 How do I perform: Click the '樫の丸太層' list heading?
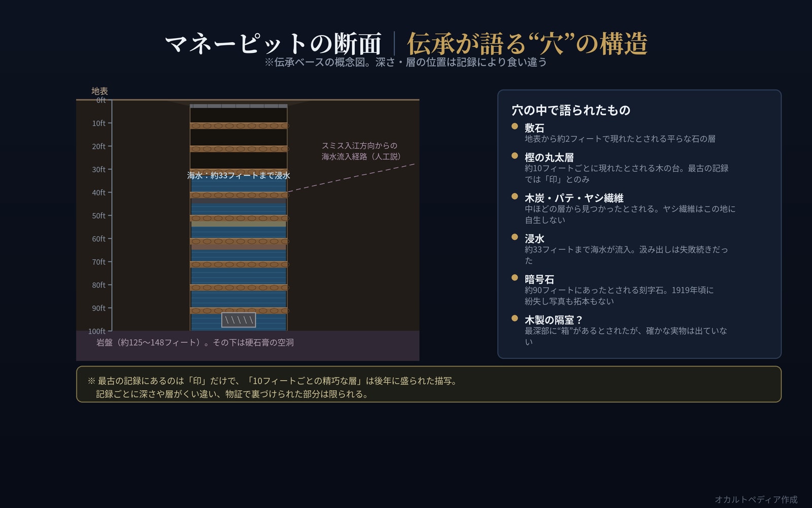coord(549,157)
